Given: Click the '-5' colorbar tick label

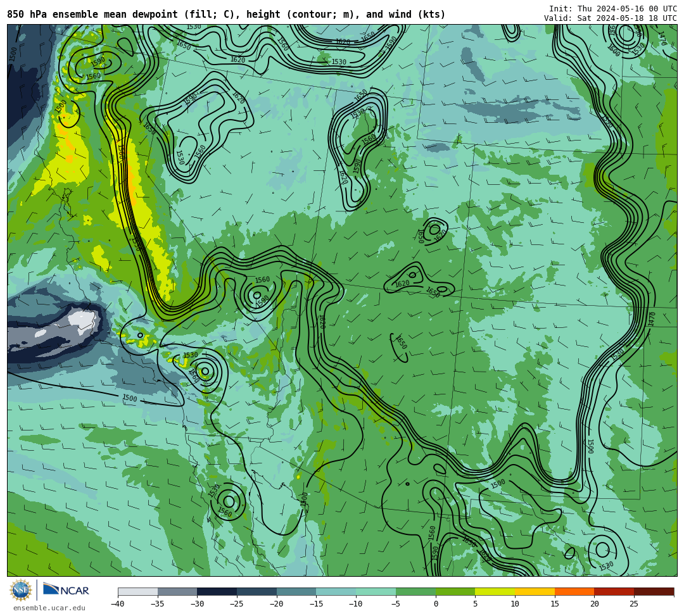Looking at the screenshot, I should (396, 604).
